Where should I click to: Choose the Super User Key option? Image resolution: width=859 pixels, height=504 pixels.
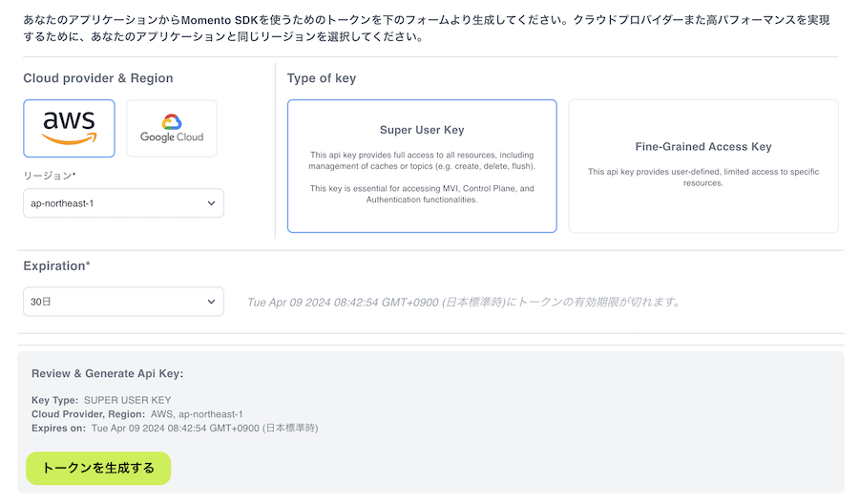[422, 166]
